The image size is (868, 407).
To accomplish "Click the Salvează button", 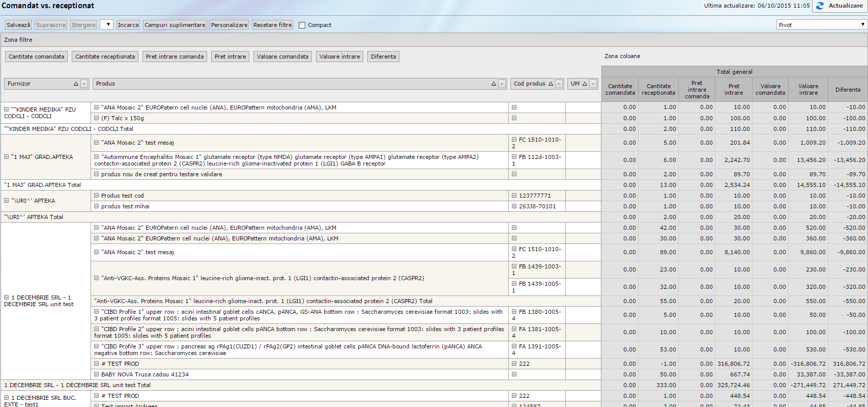I will coord(18,25).
